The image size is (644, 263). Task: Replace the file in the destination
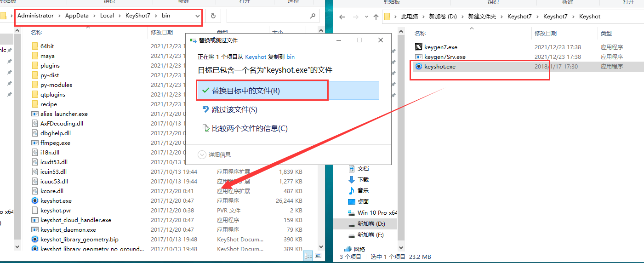click(x=288, y=91)
